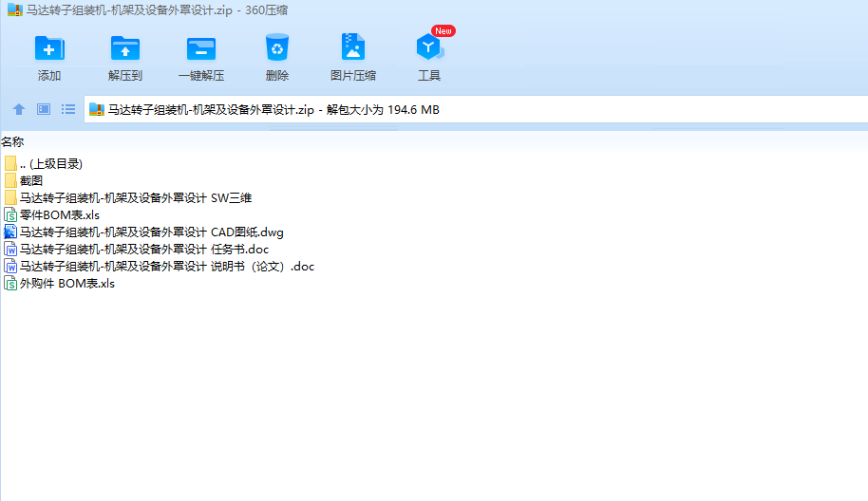Click the 名称 column header

(12, 142)
